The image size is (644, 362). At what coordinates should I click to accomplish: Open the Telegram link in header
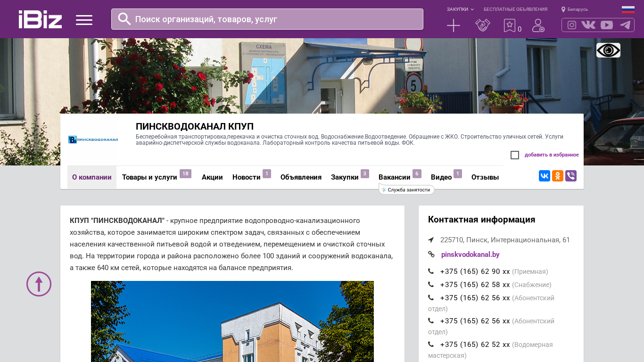625,25
